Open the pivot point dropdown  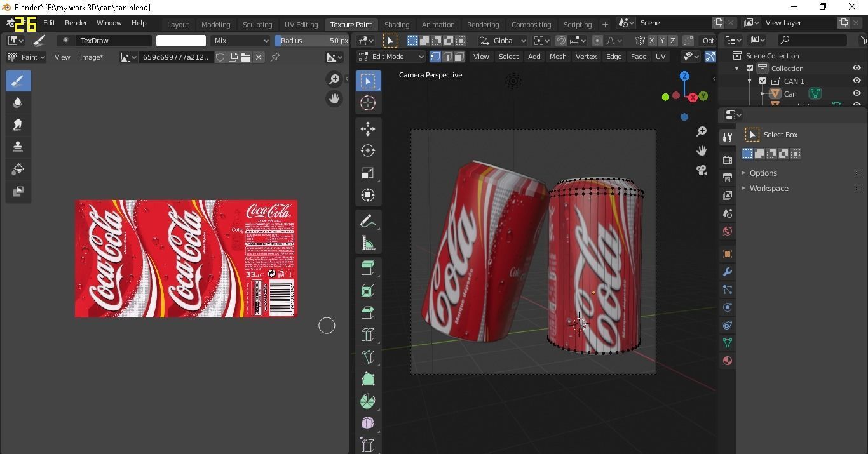click(541, 41)
